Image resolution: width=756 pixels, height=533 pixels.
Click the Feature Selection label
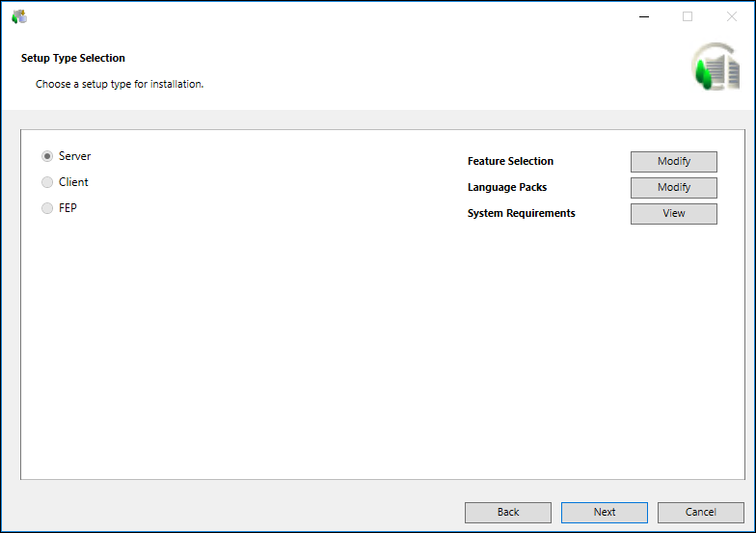click(510, 162)
